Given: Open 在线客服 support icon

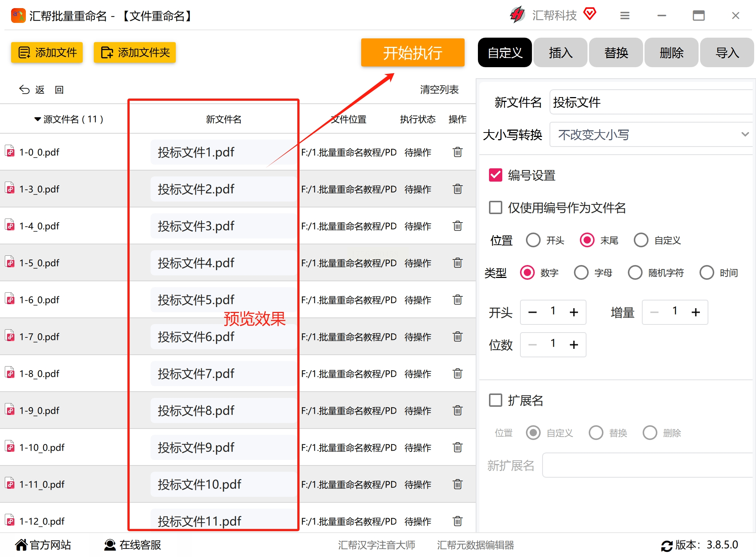Looking at the screenshot, I should [110, 545].
